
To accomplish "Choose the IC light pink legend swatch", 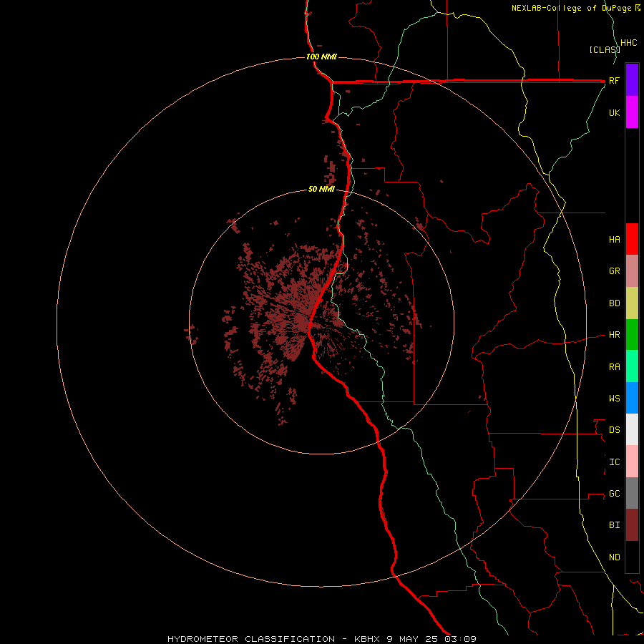I will [x=632, y=462].
